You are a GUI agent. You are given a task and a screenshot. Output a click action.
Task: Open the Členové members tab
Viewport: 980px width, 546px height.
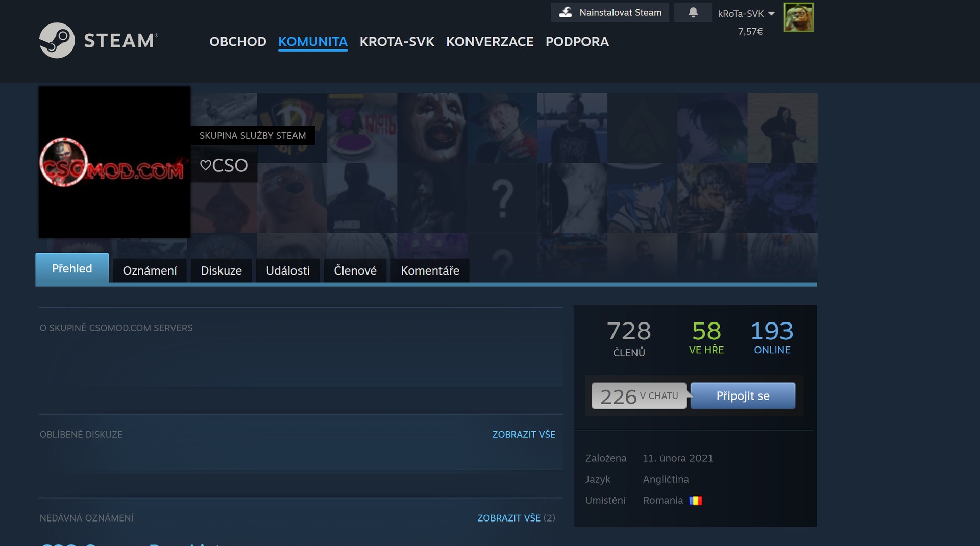(355, 270)
